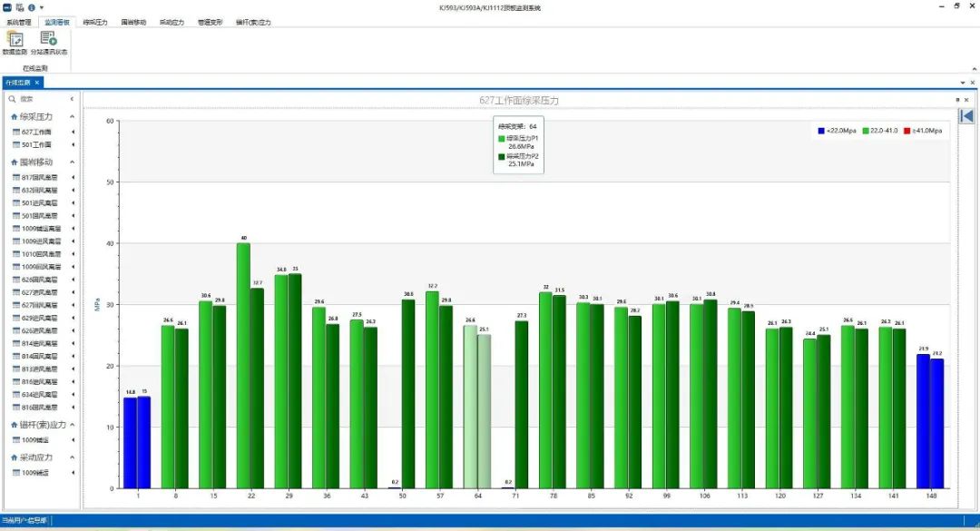Open the 管道变形 ribbon tab
Image resolution: width=980 pixels, height=531 pixels.
pos(210,22)
